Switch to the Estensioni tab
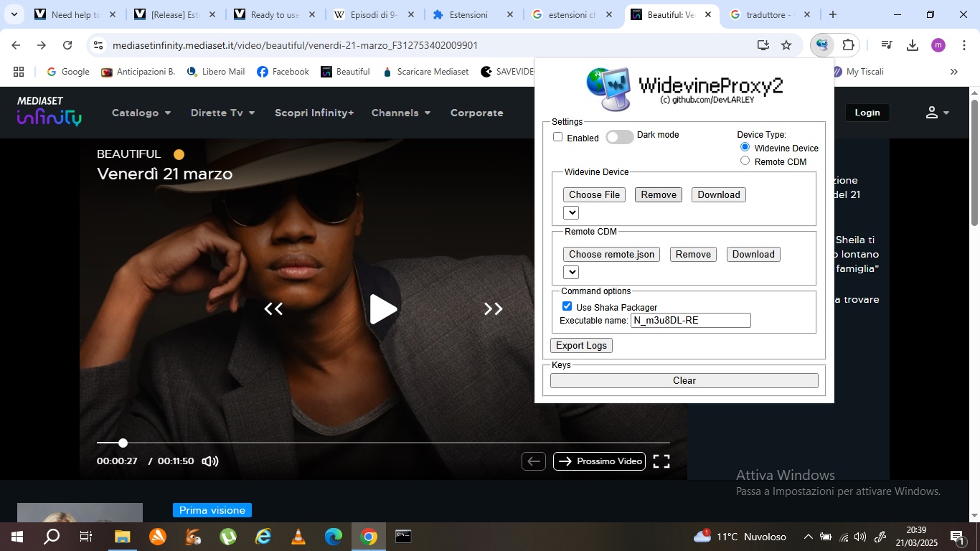The image size is (980, 551). pyautogui.click(x=473, y=14)
